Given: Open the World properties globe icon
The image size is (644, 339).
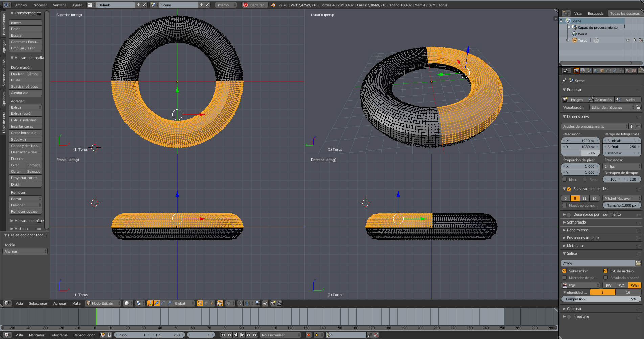Looking at the screenshot, I should pyautogui.click(x=596, y=71).
